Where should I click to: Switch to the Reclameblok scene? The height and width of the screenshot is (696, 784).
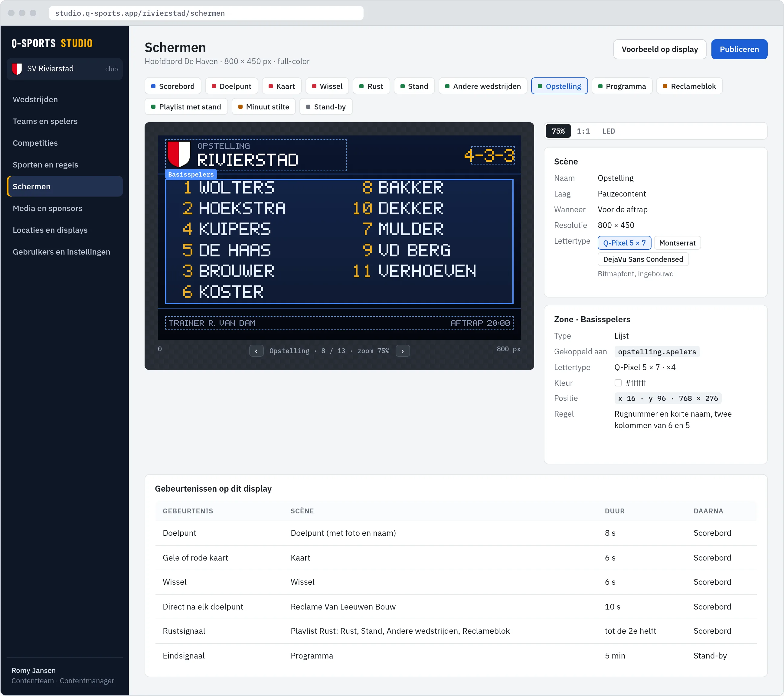point(689,86)
